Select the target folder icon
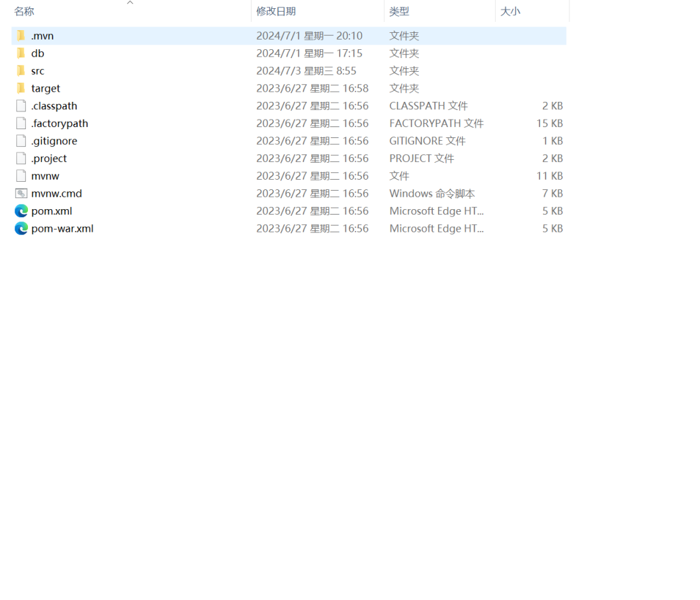Viewport: 700px width, 600px height. coord(21,88)
